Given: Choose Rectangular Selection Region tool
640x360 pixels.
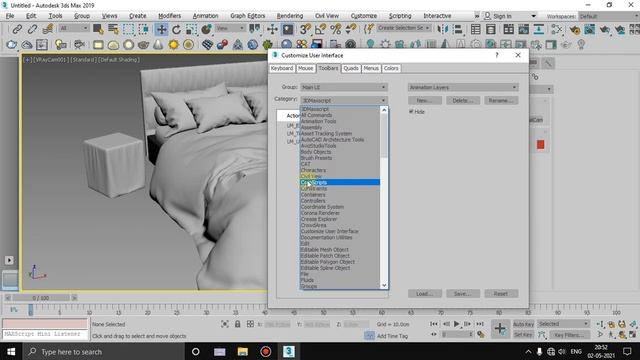Looking at the screenshot, I should click(128, 29).
